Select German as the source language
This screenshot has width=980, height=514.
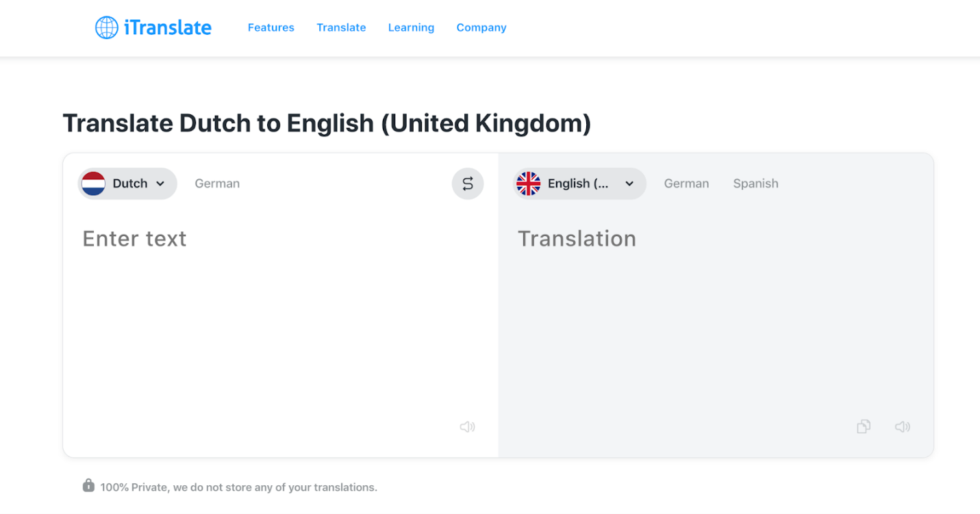click(x=217, y=183)
